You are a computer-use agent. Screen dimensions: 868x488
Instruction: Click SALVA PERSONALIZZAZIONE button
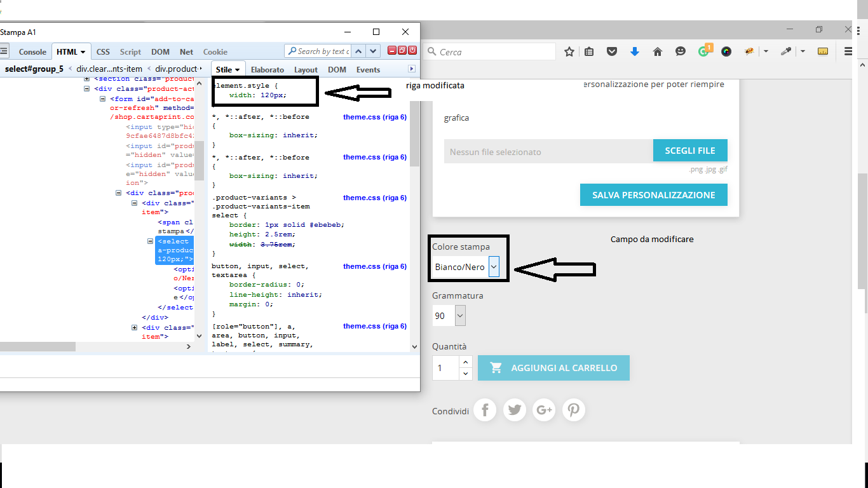pyautogui.click(x=654, y=195)
